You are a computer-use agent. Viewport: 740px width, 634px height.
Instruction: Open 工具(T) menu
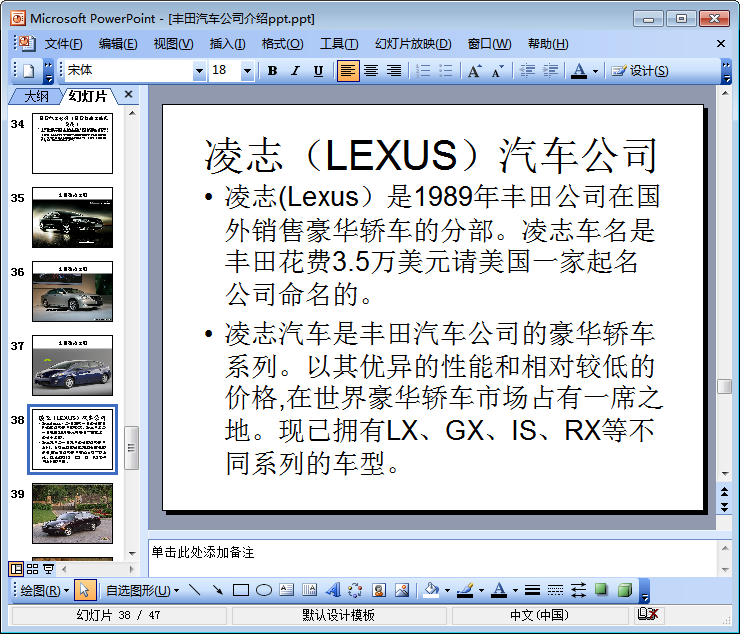coord(339,44)
